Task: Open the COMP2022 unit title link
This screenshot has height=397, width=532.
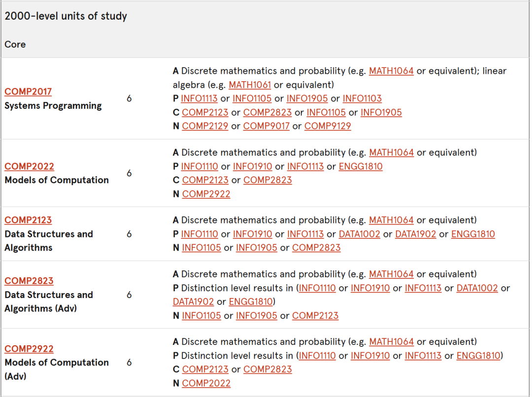Action: 29,166
